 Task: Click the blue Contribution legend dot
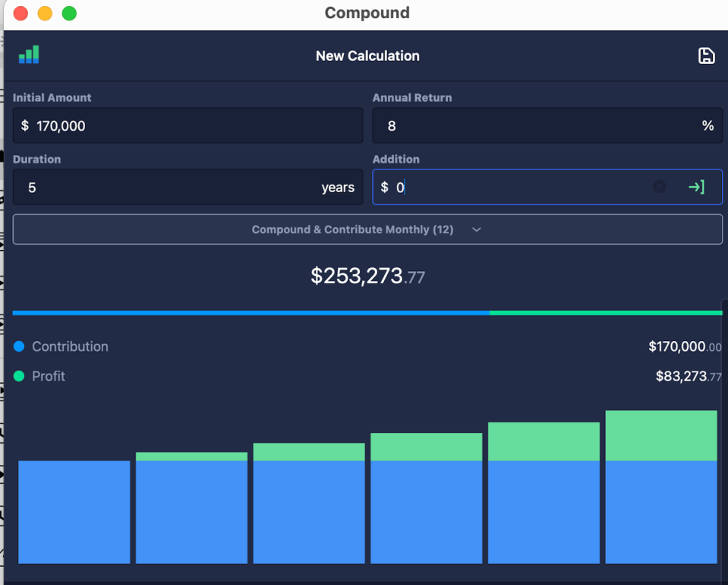[x=19, y=346]
